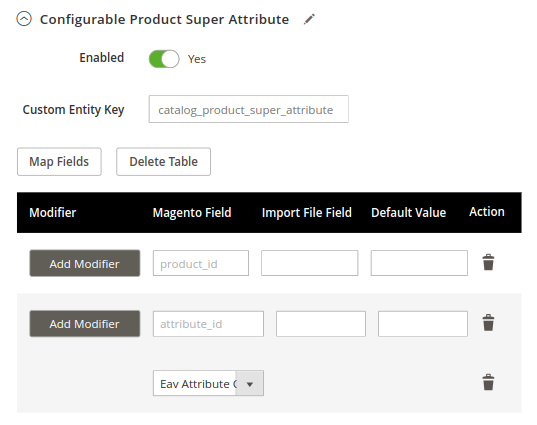This screenshot has height=425, width=537.
Task: Click the Configurable Product Super Attribute title
Action: coord(164,20)
